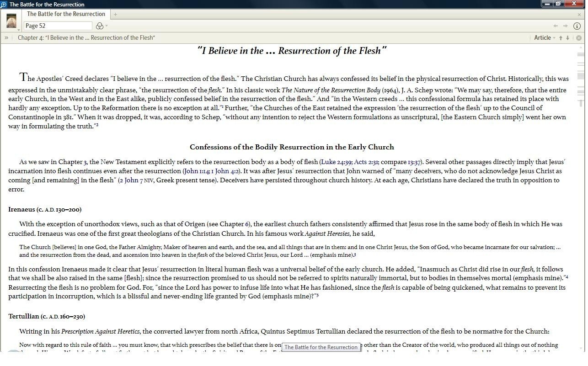588x366 pixels.
Task: Click 'Confessions of the Bodily Resurrection' heading
Action: tap(292, 147)
